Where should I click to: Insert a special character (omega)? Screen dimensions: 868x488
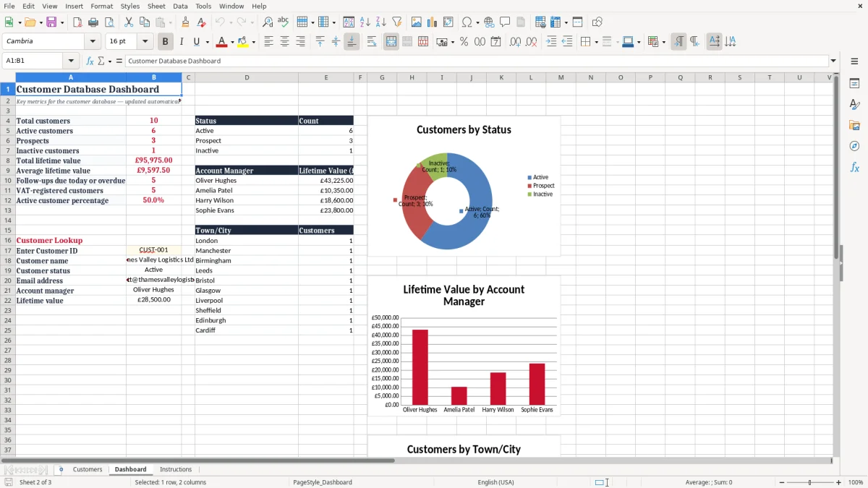point(467,22)
